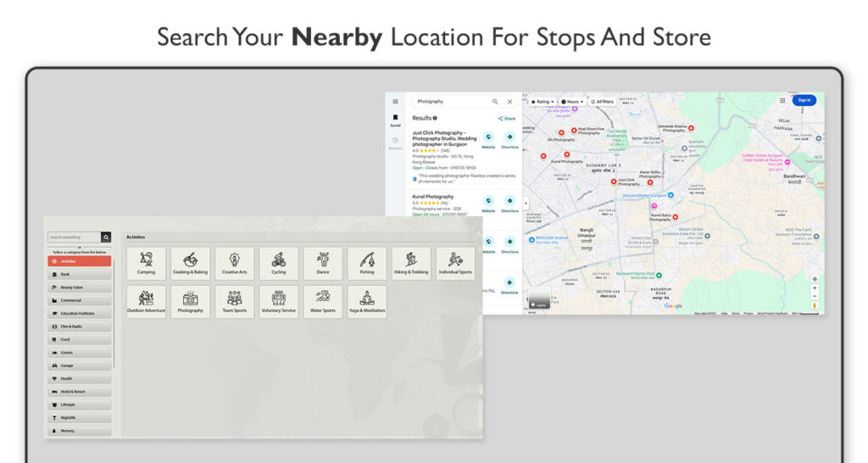
Task: Open the Rating filter dropdown
Action: [542, 102]
